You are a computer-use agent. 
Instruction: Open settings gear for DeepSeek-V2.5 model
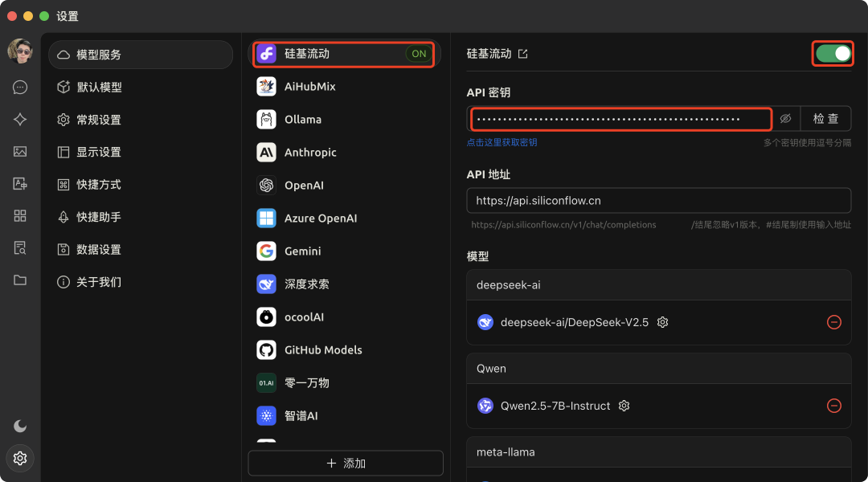pyautogui.click(x=661, y=322)
